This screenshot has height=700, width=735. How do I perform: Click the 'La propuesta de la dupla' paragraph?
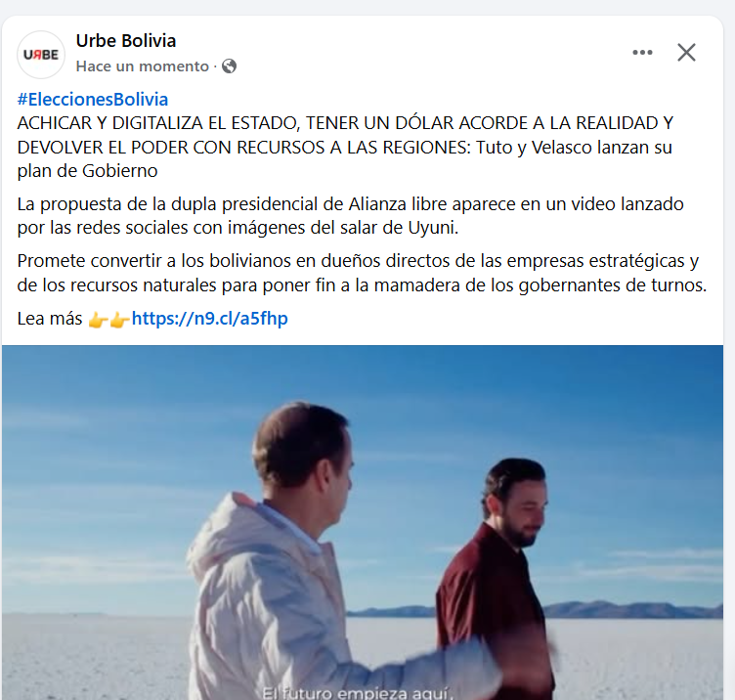coord(350,216)
